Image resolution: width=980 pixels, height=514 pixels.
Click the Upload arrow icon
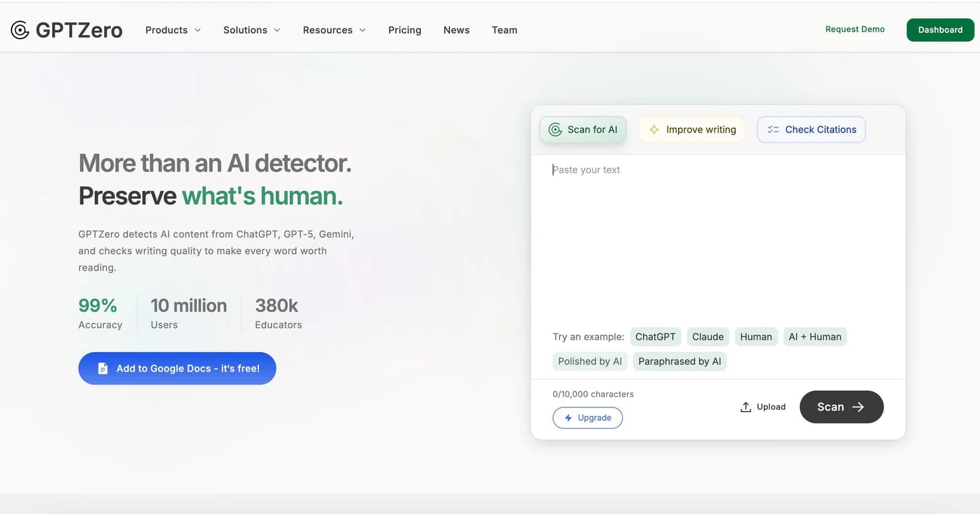pyautogui.click(x=745, y=407)
